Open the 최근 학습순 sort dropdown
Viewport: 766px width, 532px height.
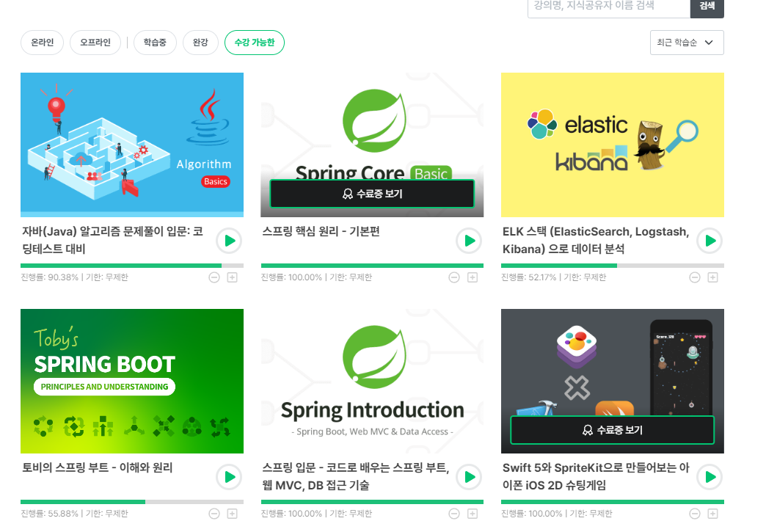pyautogui.click(x=687, y=43)
